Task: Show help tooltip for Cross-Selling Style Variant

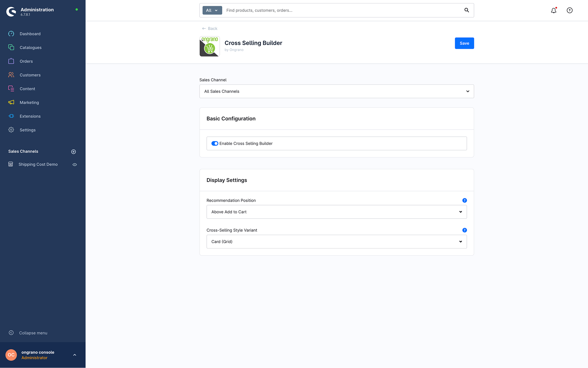Action: (465, 230)
